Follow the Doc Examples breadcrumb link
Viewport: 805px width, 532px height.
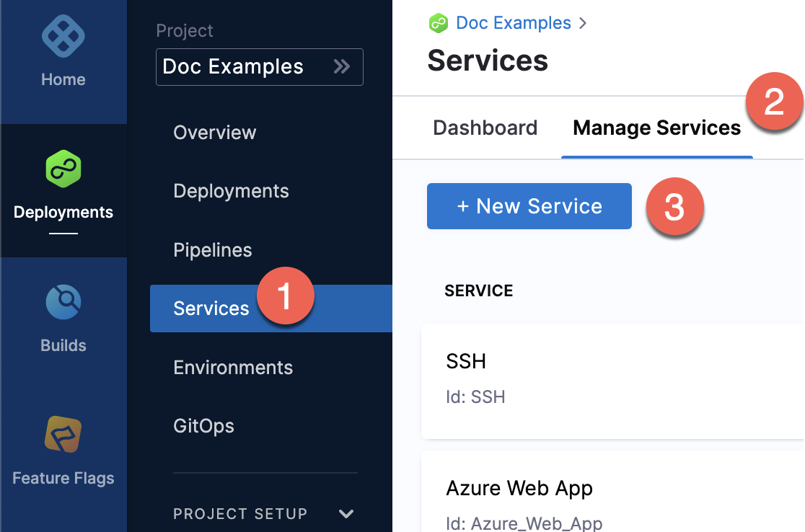514,23
